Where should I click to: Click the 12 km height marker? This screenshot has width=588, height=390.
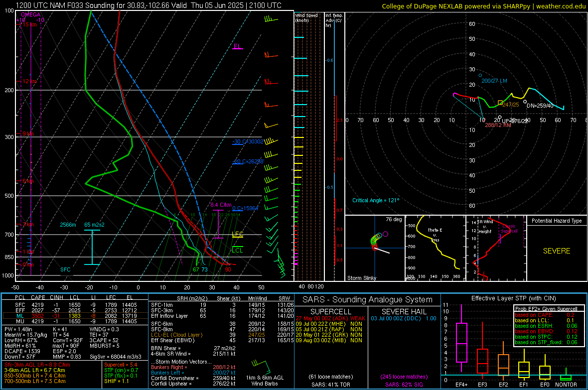(x=29, y=81)
